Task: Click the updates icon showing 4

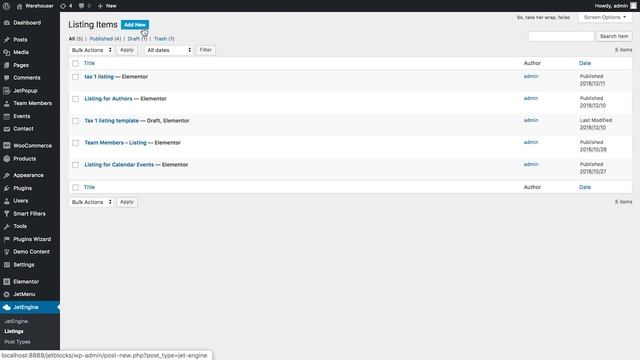Action: click(x=63, y=6)
